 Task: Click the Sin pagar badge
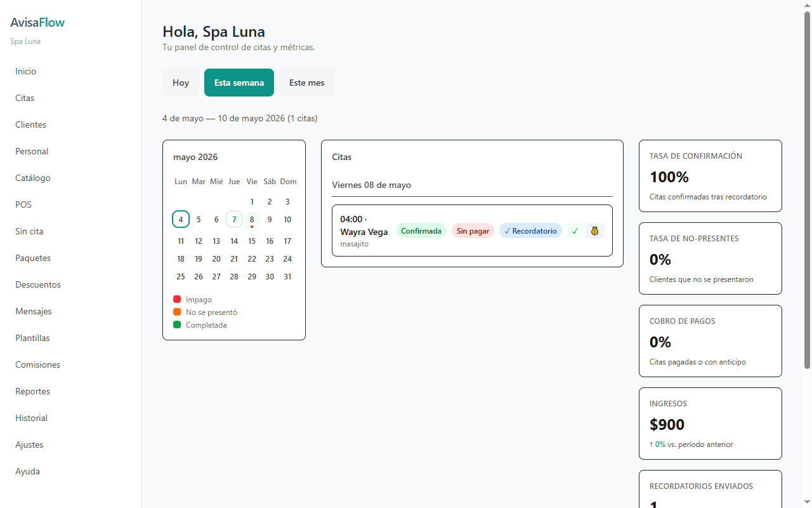coord(473,231)
